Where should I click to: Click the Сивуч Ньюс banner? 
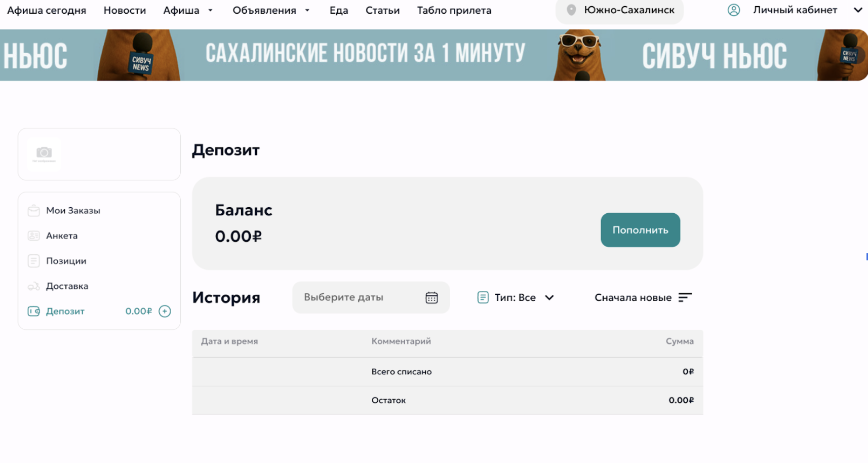(433, 55)
